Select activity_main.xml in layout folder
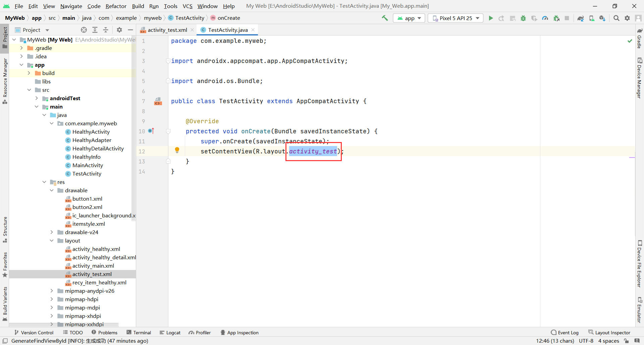644x345 pixels. (93, 266)
